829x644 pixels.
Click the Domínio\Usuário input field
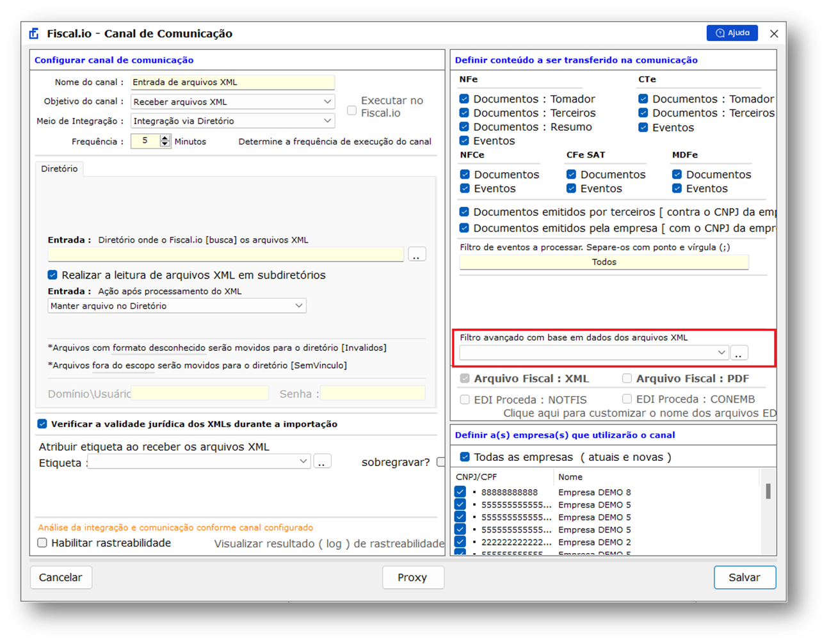pyautogui.click(x=200, y=393)
